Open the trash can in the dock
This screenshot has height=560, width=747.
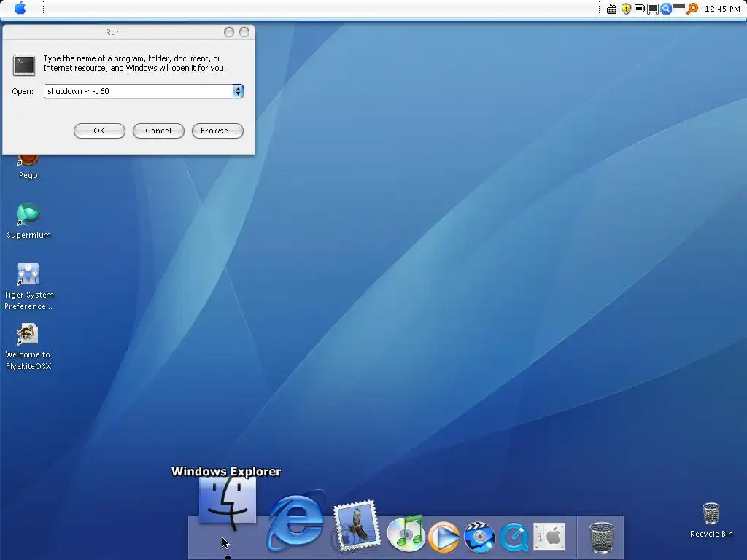[x=602, y=537]
